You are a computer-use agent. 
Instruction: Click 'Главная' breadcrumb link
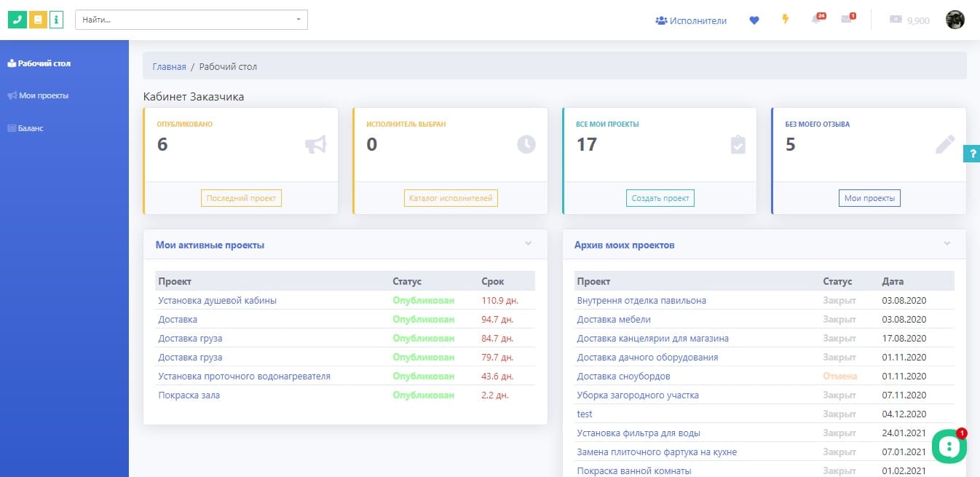click(169, 66)
